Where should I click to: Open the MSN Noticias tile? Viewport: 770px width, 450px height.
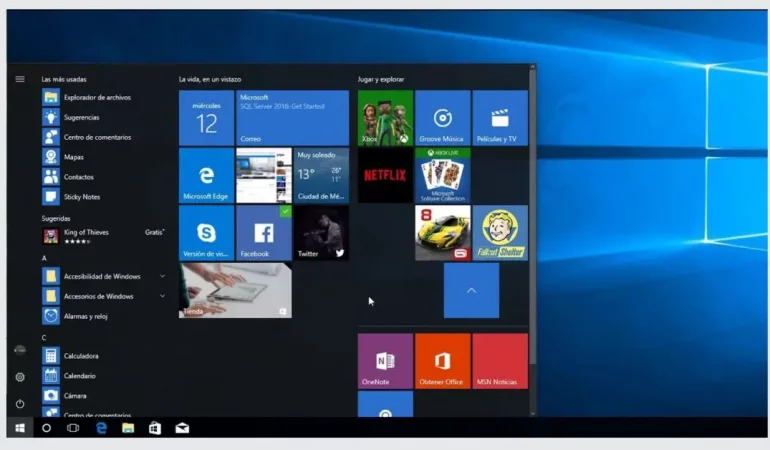(x=500, y=361)
